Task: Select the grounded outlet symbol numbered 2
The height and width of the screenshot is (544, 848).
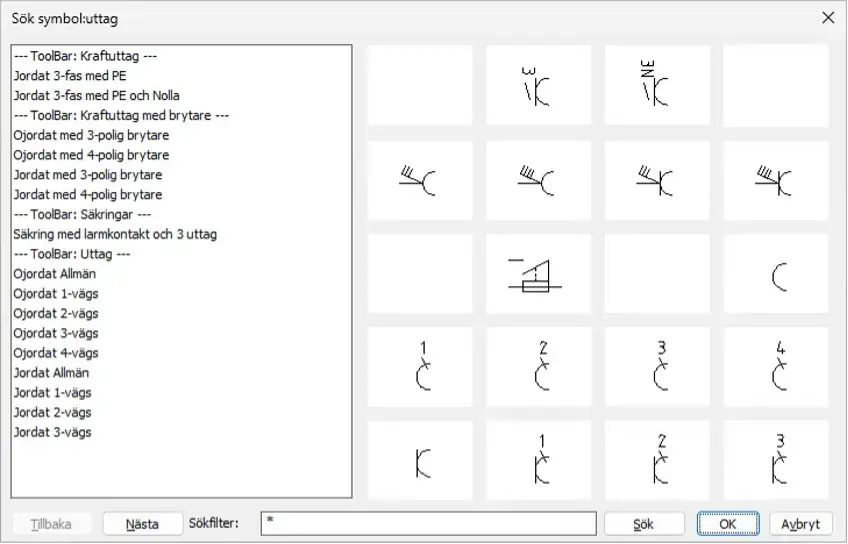Action: point(657,460)
